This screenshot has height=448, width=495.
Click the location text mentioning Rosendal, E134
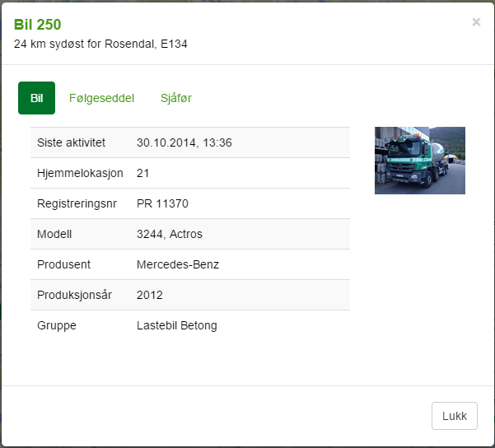click(x=100, y=44)
